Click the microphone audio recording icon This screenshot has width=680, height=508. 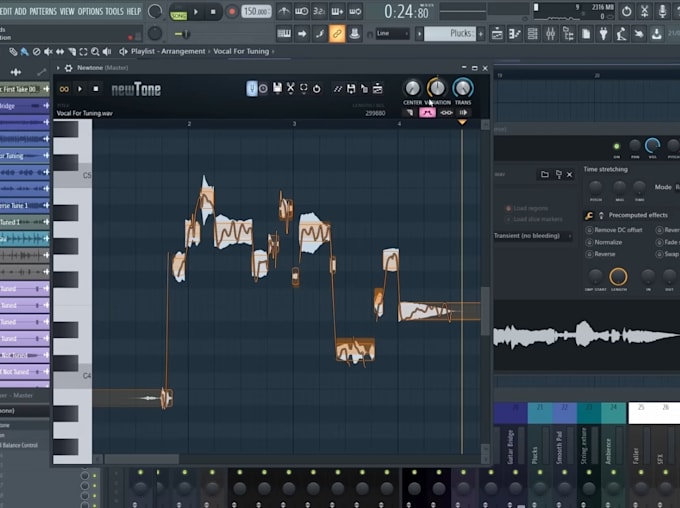point(662,12)
